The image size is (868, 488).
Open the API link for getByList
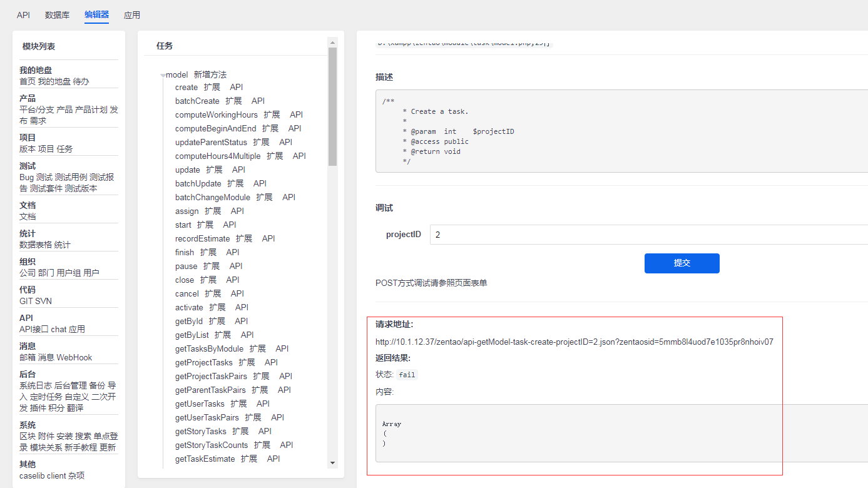click(247, 335)
